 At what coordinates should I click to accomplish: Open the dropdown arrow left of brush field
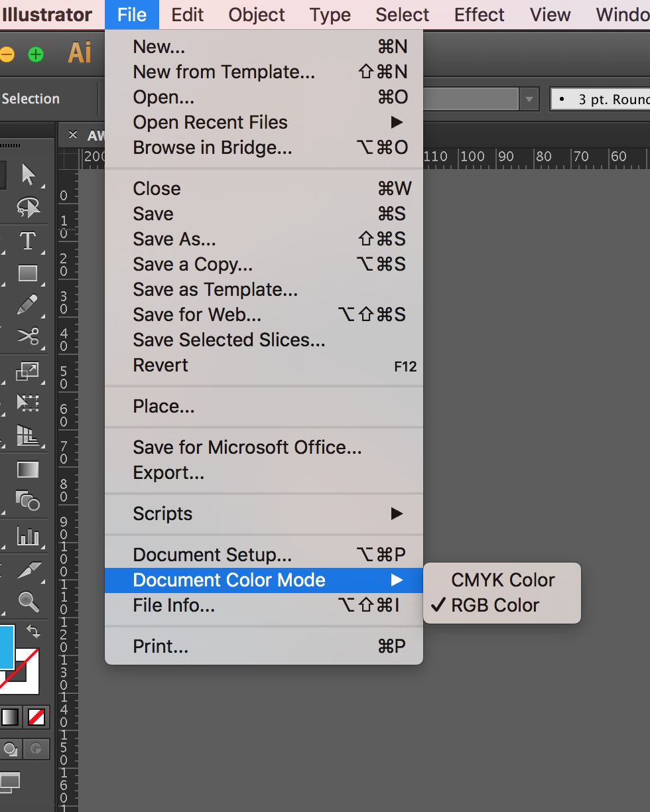pyautogui.click(x=529, y=100)
